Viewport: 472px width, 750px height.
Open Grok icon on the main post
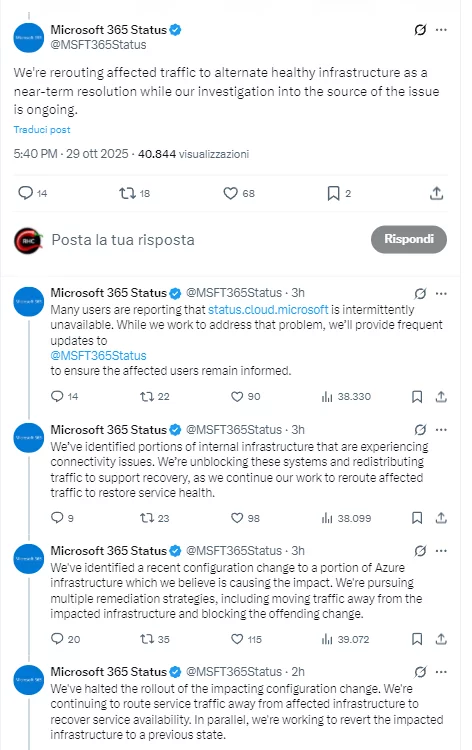(x=420, y=30)
